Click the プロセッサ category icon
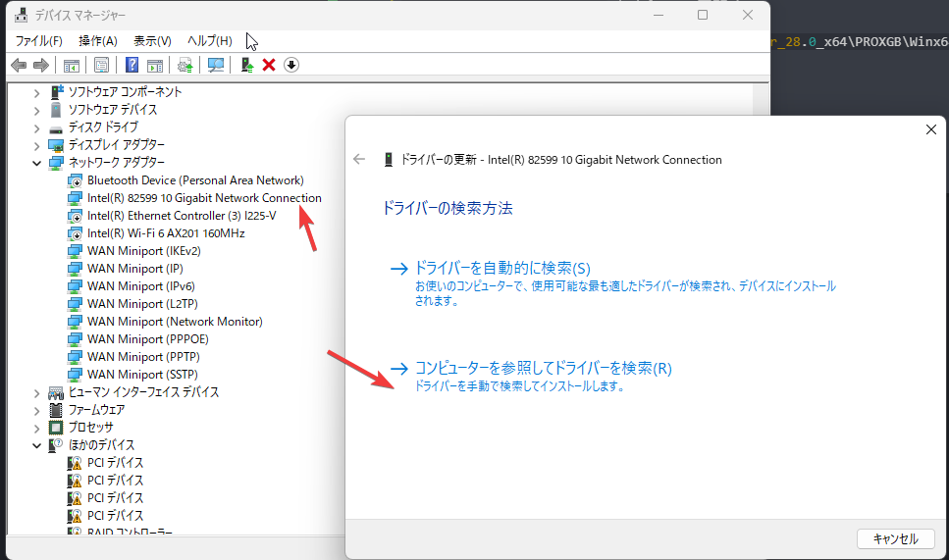This screenshot has width=949, height=560. pyautogui.click(x=56, y=428)
